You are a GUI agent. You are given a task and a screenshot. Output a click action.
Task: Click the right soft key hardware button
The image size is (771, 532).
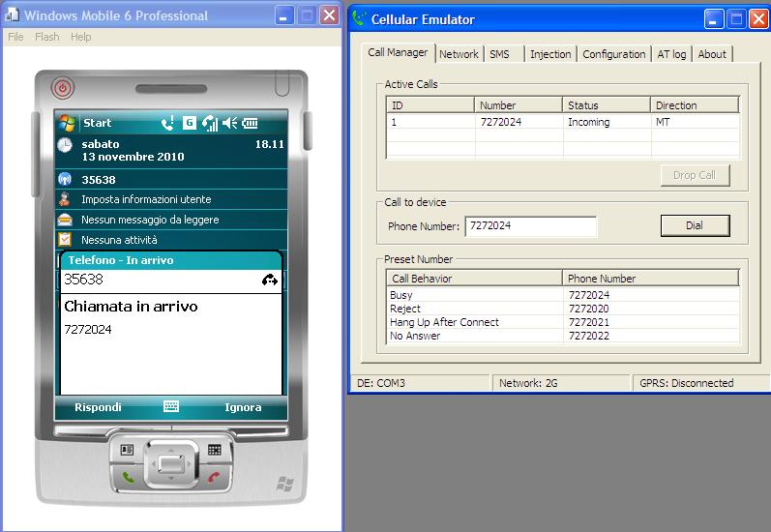tap(215, 450)
